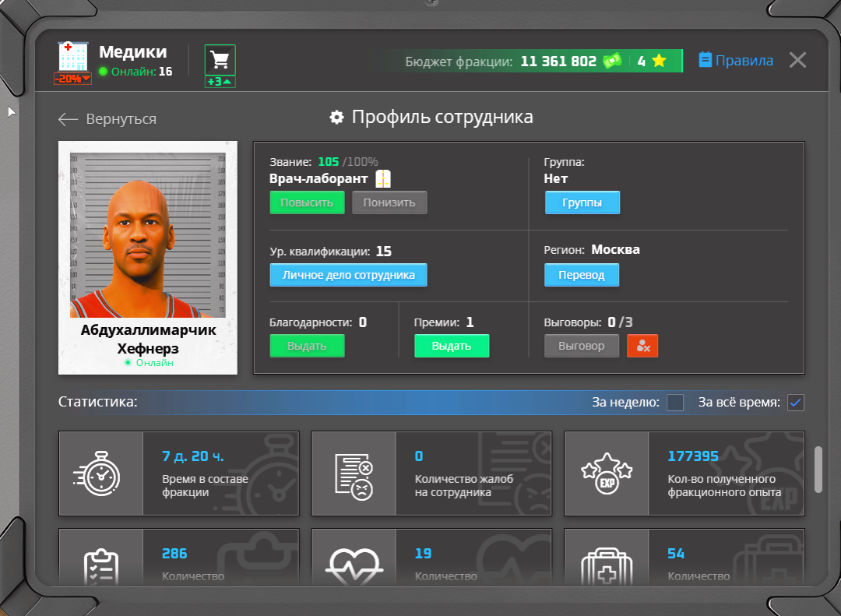Open the Правила rules link

click(x=736, y=61)
